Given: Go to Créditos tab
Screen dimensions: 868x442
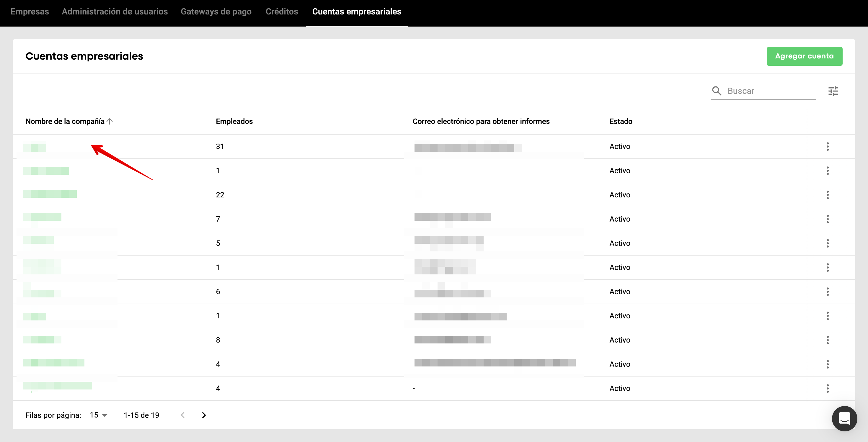Looking at the screenshot, I should coord(282,12).
